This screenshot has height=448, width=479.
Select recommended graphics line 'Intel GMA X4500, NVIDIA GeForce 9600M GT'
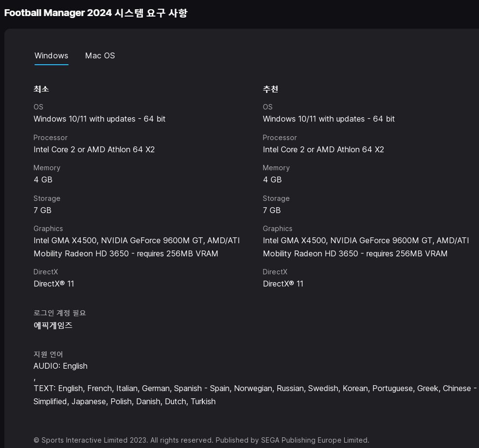tap(366, 241)
